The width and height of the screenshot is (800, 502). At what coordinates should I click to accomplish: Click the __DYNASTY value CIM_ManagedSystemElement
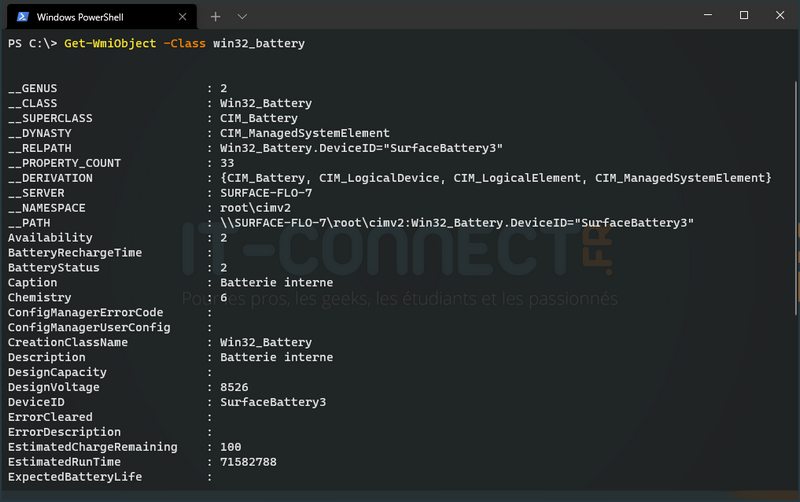coord(305,133)
